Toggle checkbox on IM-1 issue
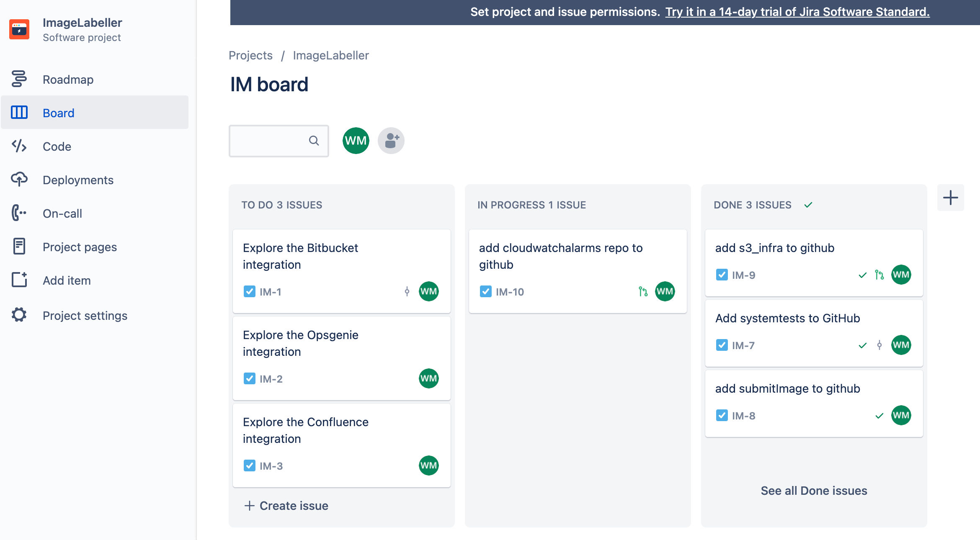The height and width of the screenshot is (540, 980). [250, 291]
